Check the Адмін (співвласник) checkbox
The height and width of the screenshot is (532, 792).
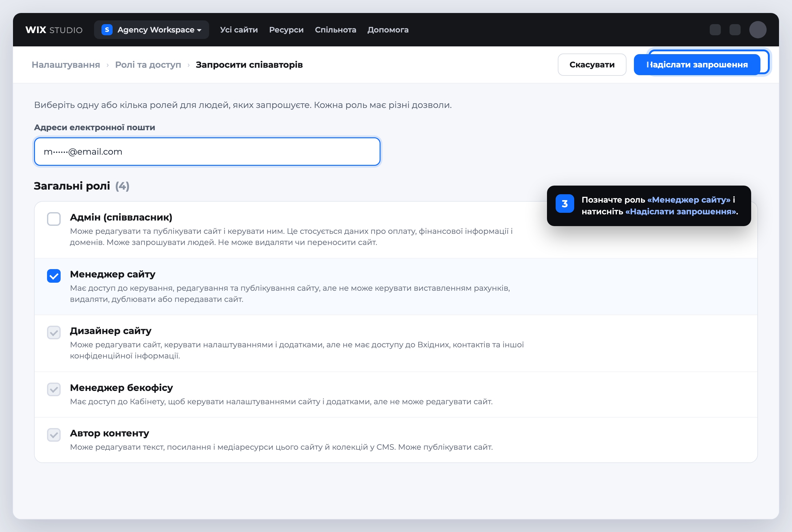click(54, 219)
